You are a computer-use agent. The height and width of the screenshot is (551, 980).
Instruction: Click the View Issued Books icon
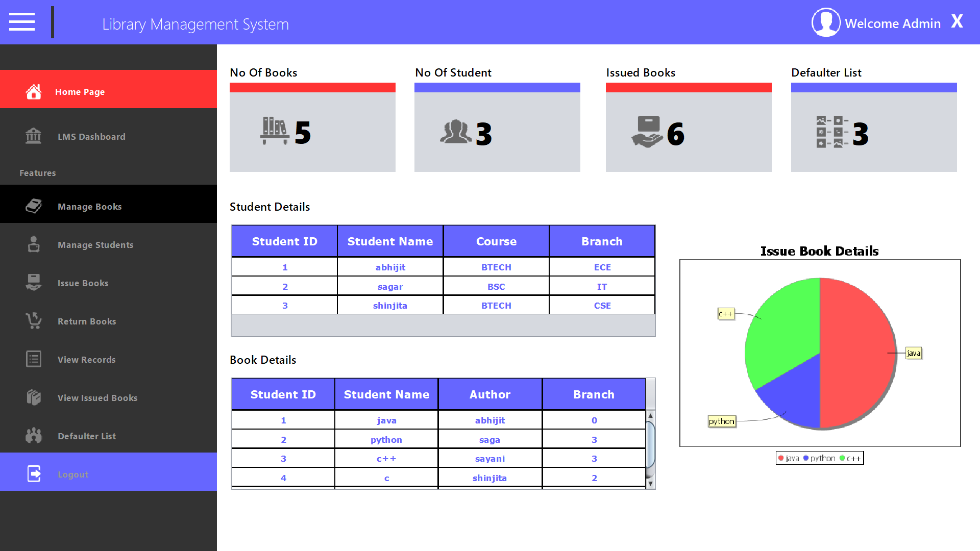tap(34, 397)
